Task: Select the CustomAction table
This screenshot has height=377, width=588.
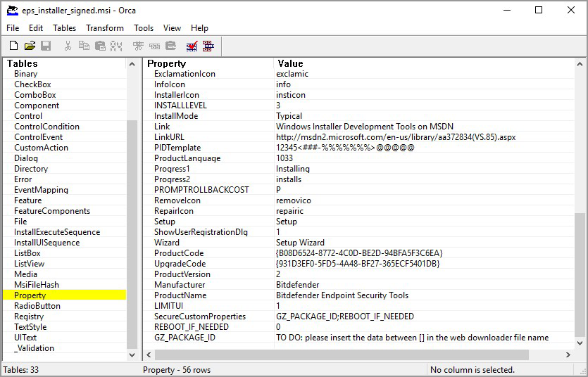Action: [x=41, y=148]
